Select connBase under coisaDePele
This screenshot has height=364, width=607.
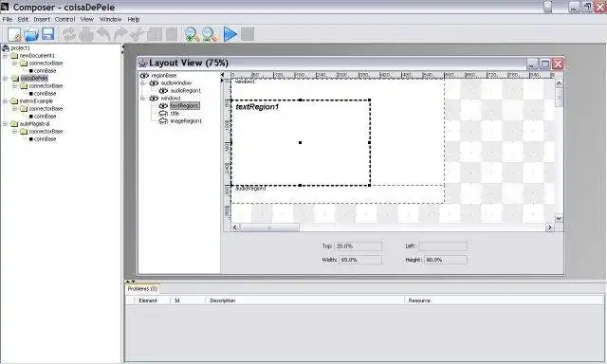click(45, 94)
